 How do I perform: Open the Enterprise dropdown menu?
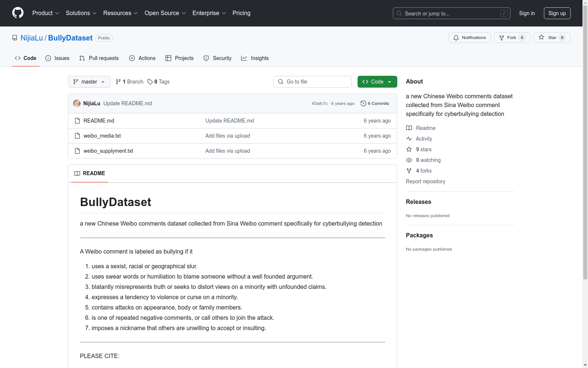point(209,13)
